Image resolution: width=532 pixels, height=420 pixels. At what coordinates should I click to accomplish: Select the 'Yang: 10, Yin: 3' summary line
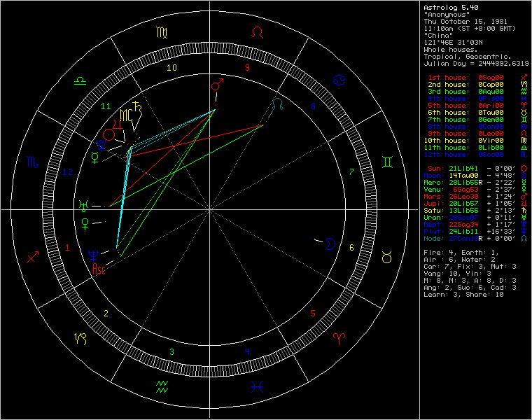tap(457, 274)
